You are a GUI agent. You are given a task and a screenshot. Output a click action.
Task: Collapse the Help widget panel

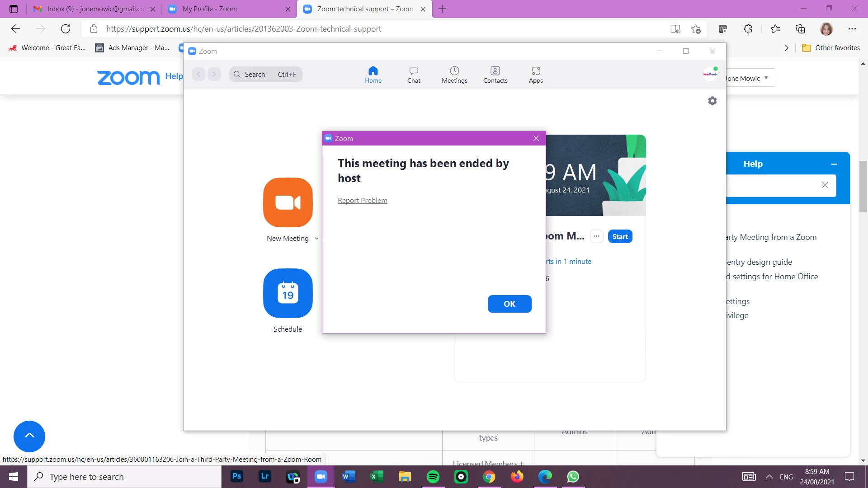pyautogui.click(x=834, y=164)
